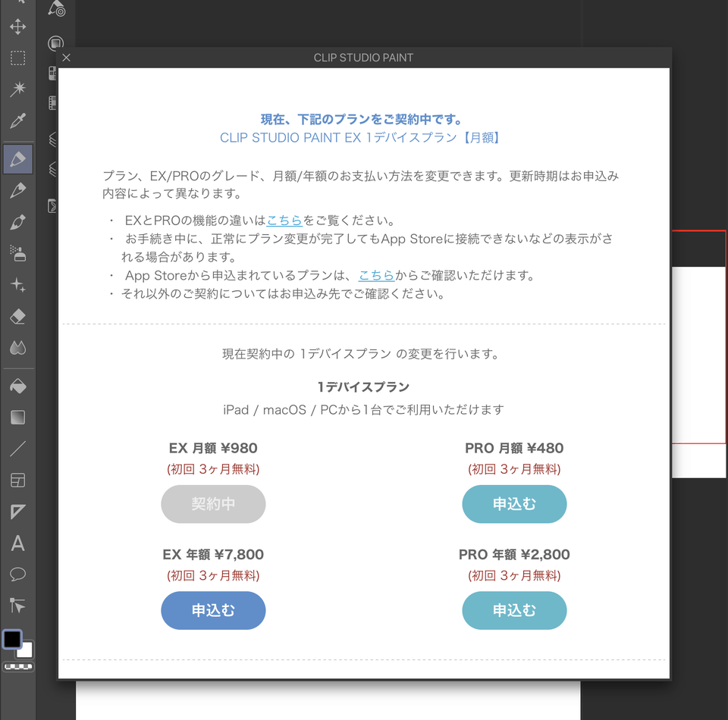Click the PRO 年額 ¥2,800 price label

point(514,554)
